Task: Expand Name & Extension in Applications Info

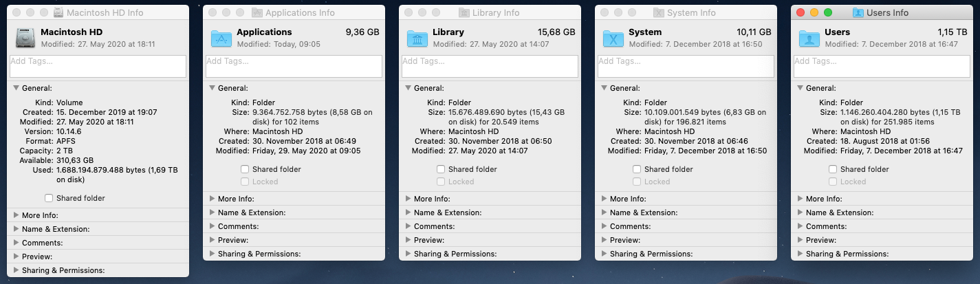Action: point(212,212)
